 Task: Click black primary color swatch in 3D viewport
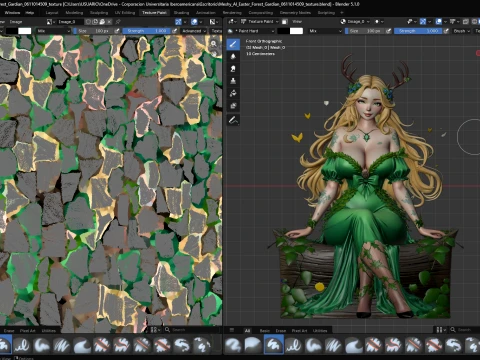coord(284,31)
